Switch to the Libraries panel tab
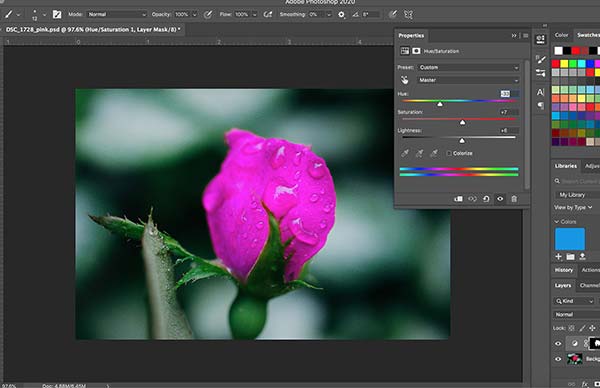This screenshot has height=388, width=600. pyautogui.click(x=566, y=166)
